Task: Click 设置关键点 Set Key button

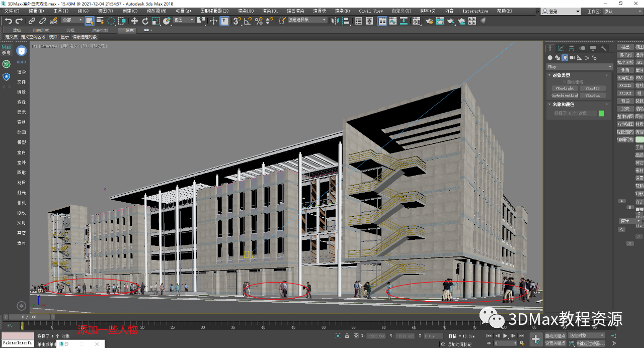Action: click(555, 343)
